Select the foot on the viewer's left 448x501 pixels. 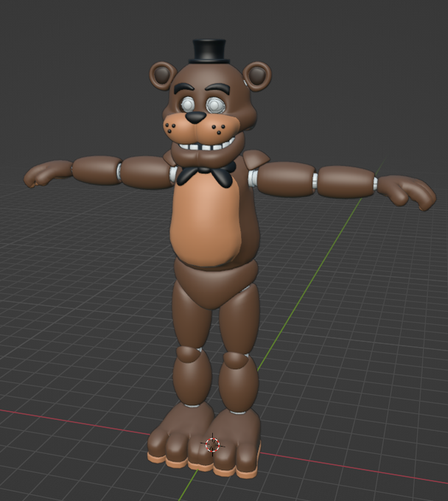[x=179, y=435]
